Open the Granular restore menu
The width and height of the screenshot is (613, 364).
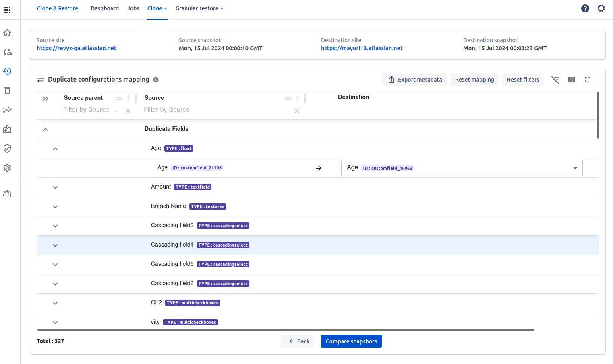pos(199,8)
